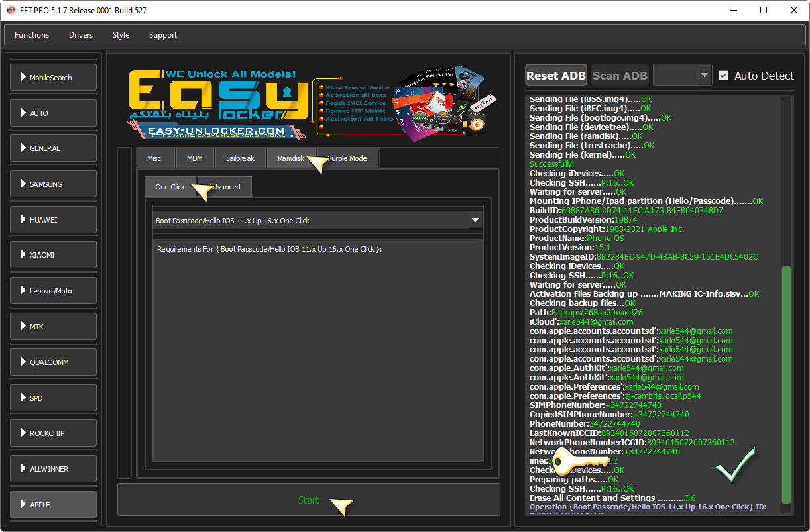
Task: Click the 'Activation Files Backing up' log line
Action: coord(644,293)
